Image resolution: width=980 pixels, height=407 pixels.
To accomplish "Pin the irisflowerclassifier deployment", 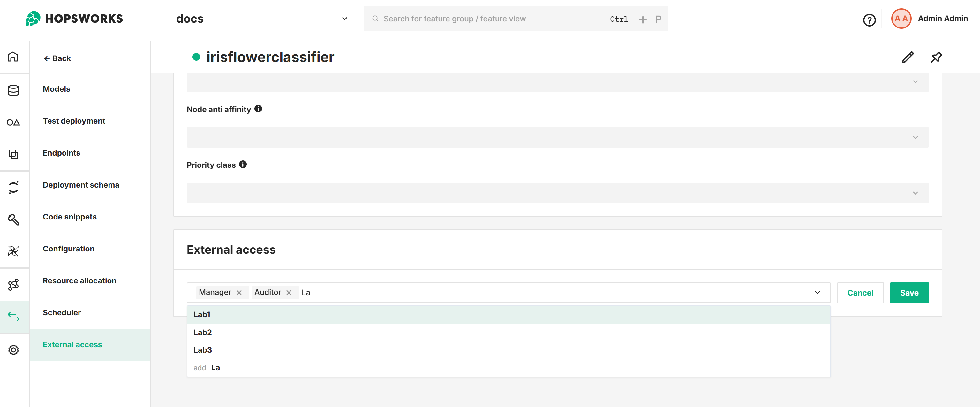I will click(x=936, y=57).
